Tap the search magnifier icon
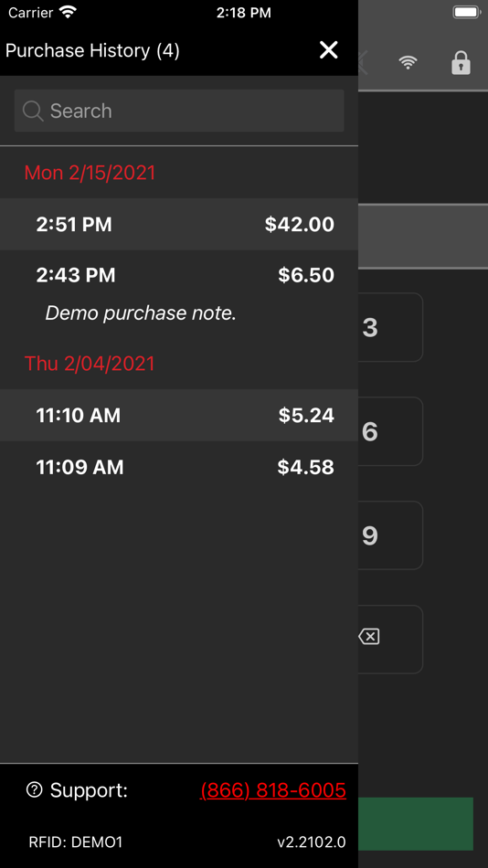This screenshot has width=488, height=868. pos(33,111)
